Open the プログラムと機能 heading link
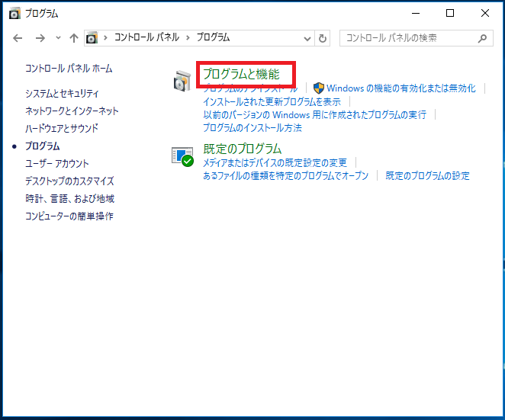This screenshot has width=505, height=420. pyautogui.click(x=241, y=74)
